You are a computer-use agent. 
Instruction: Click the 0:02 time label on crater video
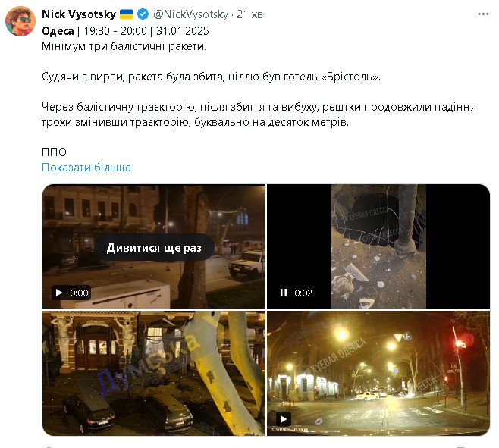(x=303, y=293)
